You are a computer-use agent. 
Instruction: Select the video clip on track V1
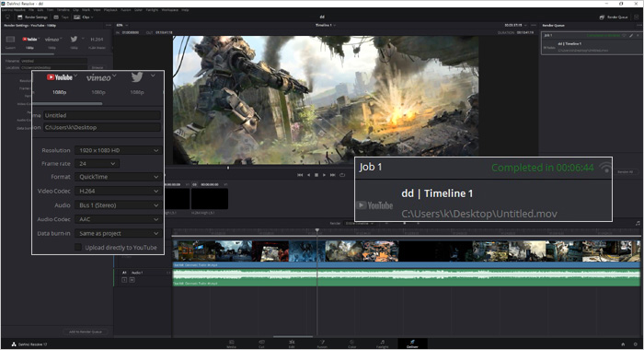pos(407,254)
